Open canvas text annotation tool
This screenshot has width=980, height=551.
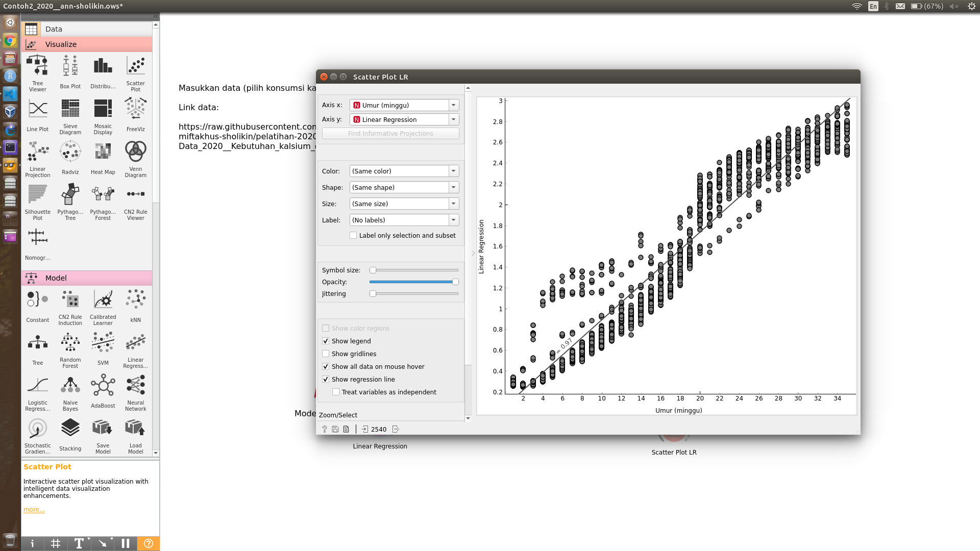[x=79, y=543]
